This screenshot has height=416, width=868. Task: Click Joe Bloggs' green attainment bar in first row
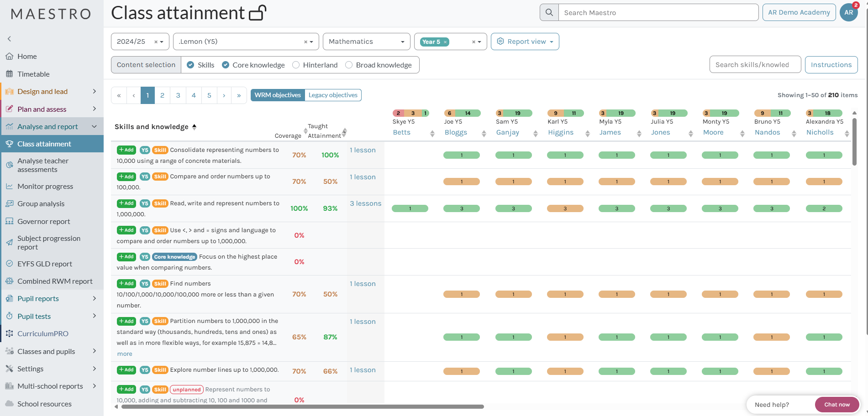pyautogui.click(x=461, y=155)
